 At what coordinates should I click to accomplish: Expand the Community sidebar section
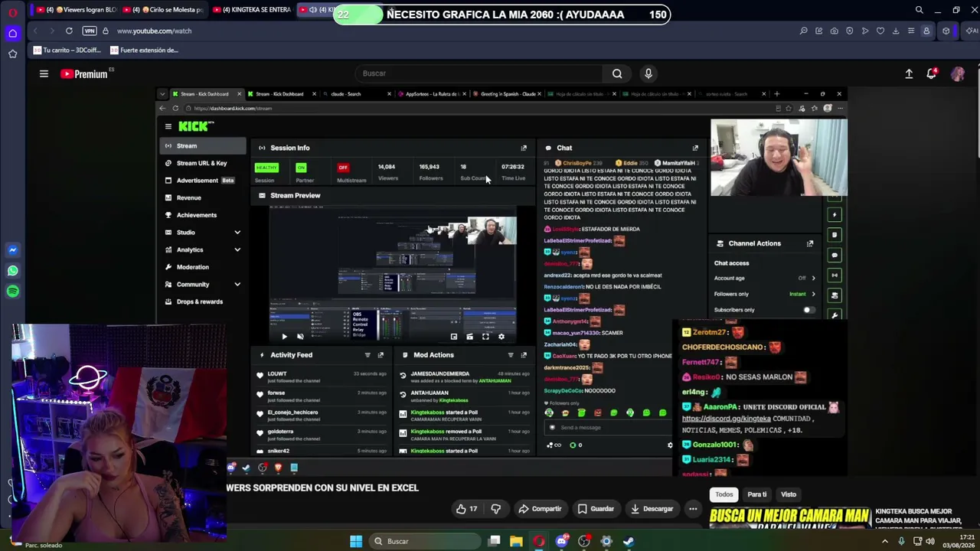point(237,285)
